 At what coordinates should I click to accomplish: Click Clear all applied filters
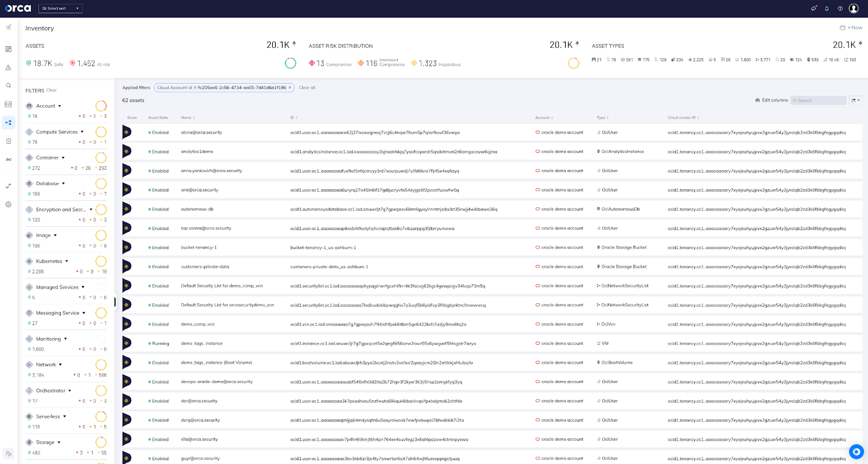[x=307, y=87]
